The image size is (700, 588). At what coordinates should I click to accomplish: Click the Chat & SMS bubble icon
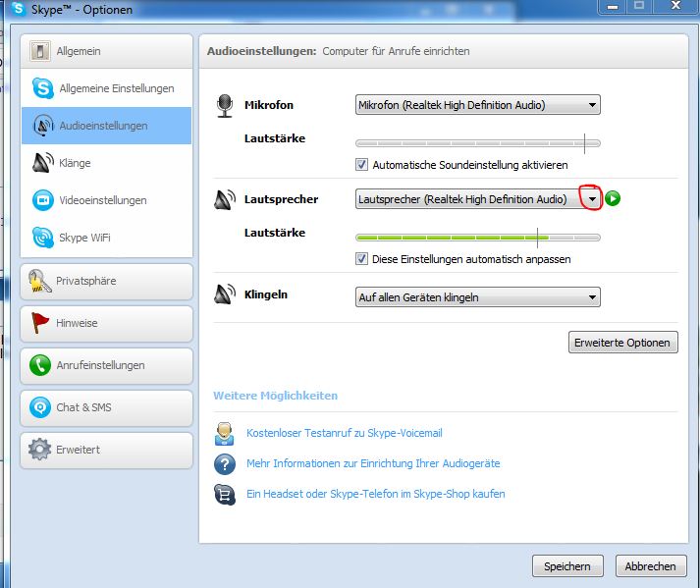click(x=40, y=407)
